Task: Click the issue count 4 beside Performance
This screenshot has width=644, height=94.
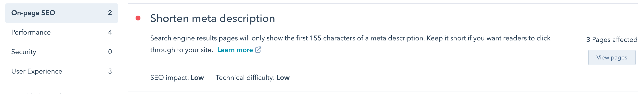Action: pyautogui.click(x=110, y=32)
